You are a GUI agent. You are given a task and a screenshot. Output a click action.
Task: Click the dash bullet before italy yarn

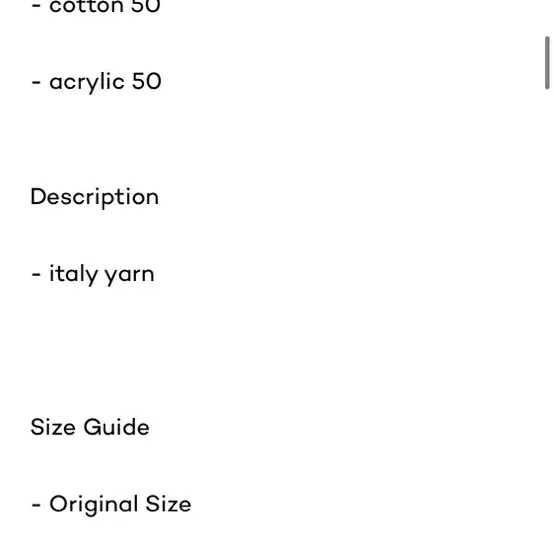pos(36,275)
